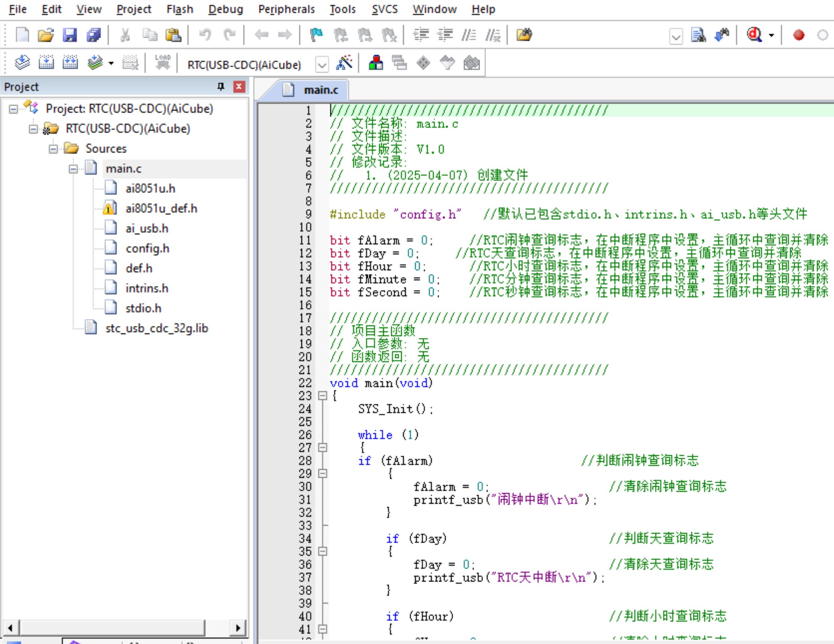Open the Project menu
Image resolution: width=834 pixels, height=644 pixels.
134,9
